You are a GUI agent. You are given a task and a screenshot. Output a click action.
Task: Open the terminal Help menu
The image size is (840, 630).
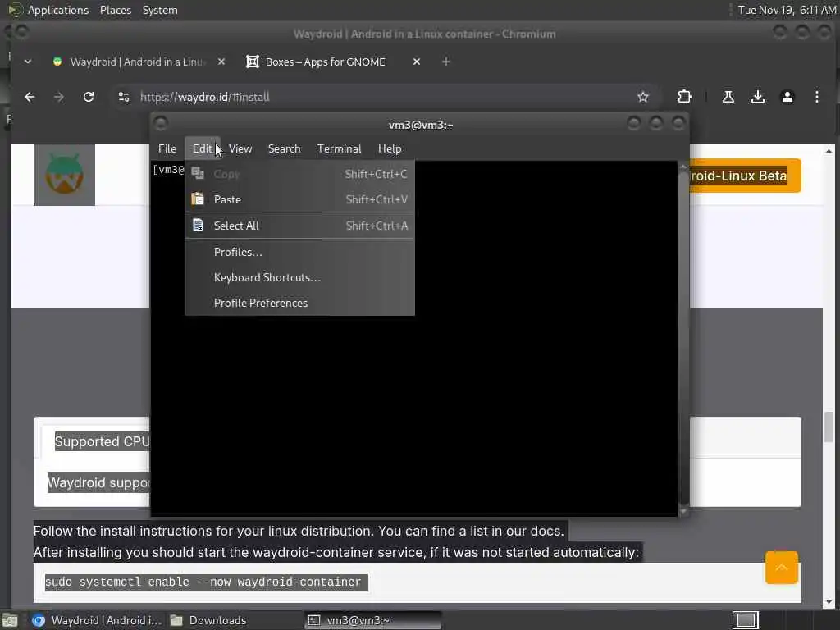click(x=390, y=149)
